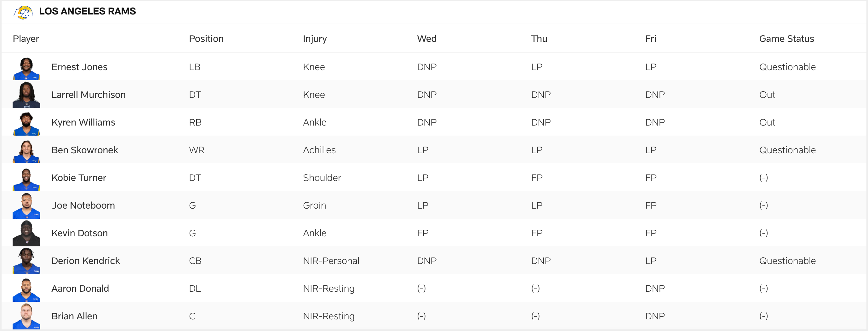Click Kobie Turner's headshot image

coord(27,179)
